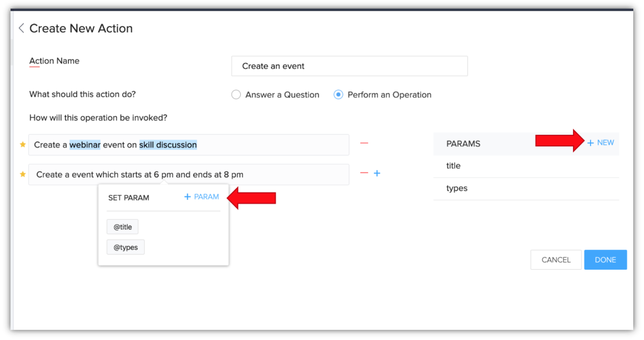Click the plus NEW param button
The image size is (644, 340).
601,143
